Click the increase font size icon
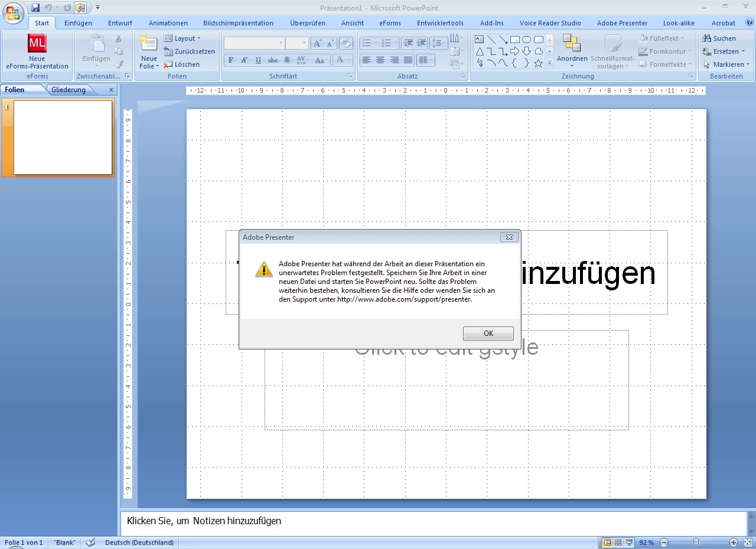The width and height of the screenshot is (756, 549). tap(317, 43)
